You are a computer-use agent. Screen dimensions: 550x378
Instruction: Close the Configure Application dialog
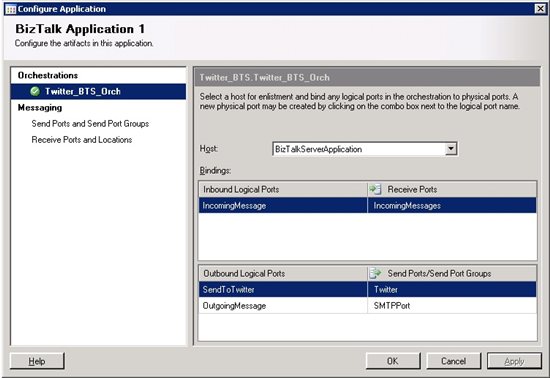[x=540, y=9]
